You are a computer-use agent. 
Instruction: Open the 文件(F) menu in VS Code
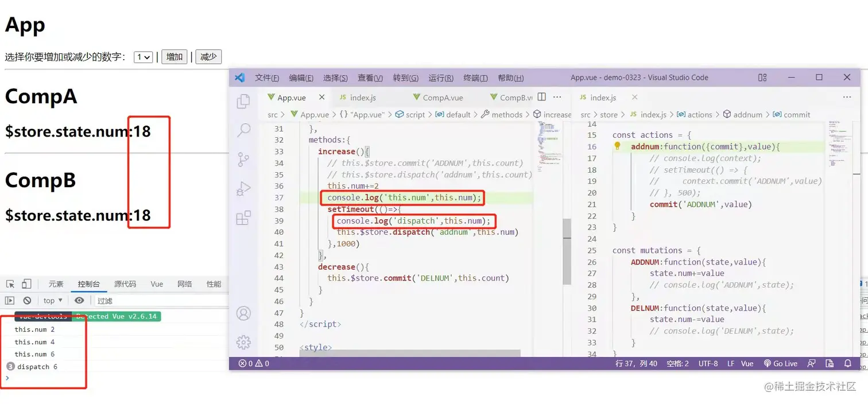coord(267,77)
